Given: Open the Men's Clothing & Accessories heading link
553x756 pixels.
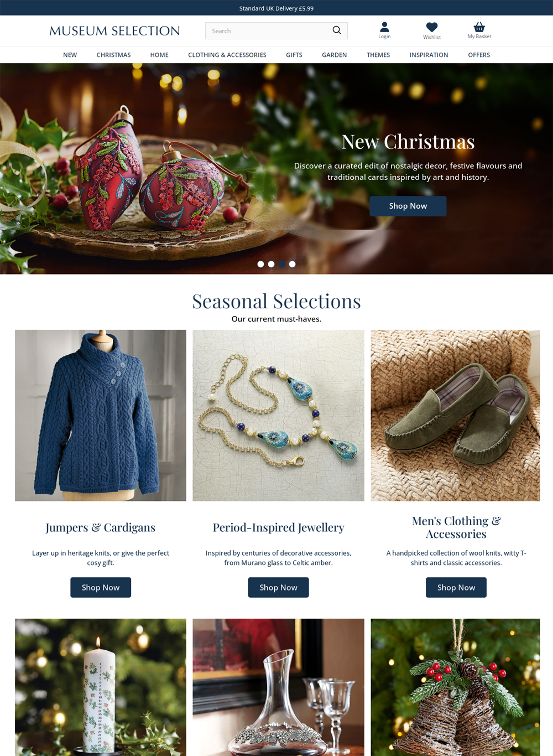Looking at the screenshot, I should pos(456,527).
